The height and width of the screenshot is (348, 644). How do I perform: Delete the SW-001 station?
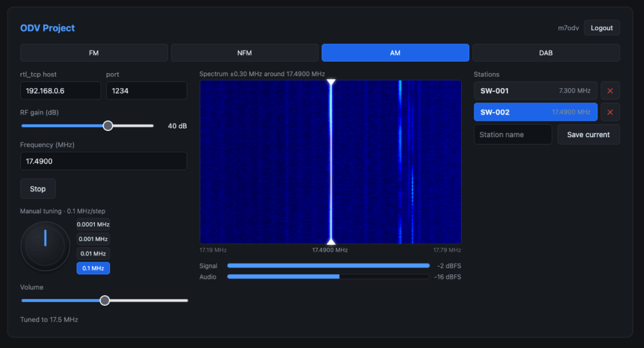click(x=610, y=91)
